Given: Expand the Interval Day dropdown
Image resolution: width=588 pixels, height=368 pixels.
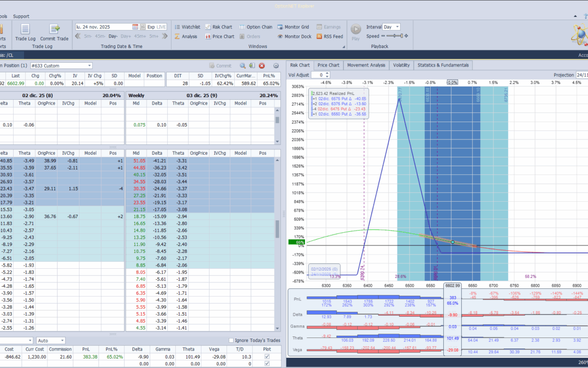Looking at the screenshot, I should (x=397, y=27).
